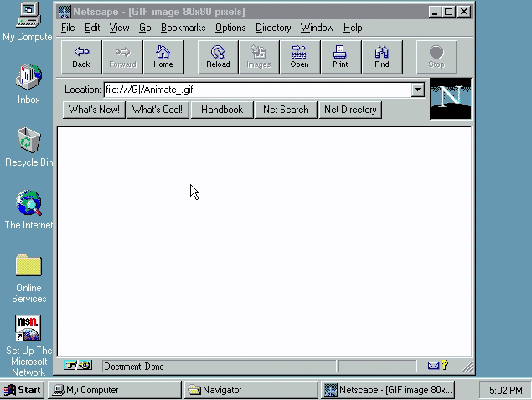Select Online Services folder icon

click(x=28, y=279)
